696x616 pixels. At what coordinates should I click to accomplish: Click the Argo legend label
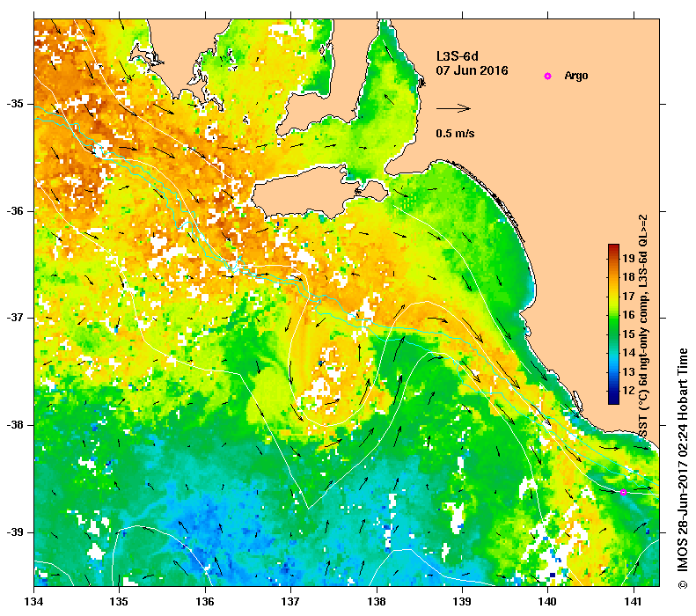pyautogui.click(x=576, y=76)
